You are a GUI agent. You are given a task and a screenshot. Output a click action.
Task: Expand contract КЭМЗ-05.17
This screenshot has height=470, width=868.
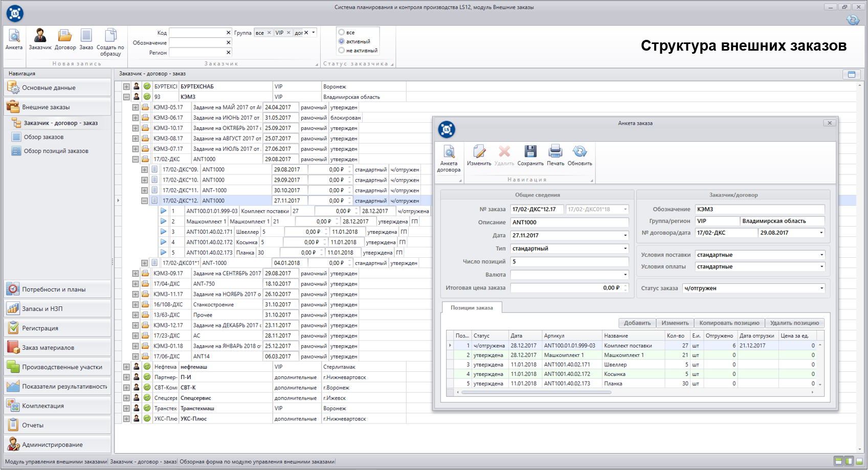135,107
